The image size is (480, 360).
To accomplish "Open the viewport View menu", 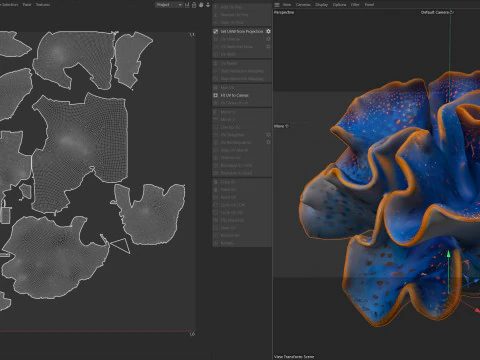I will (x=287, y=5).
